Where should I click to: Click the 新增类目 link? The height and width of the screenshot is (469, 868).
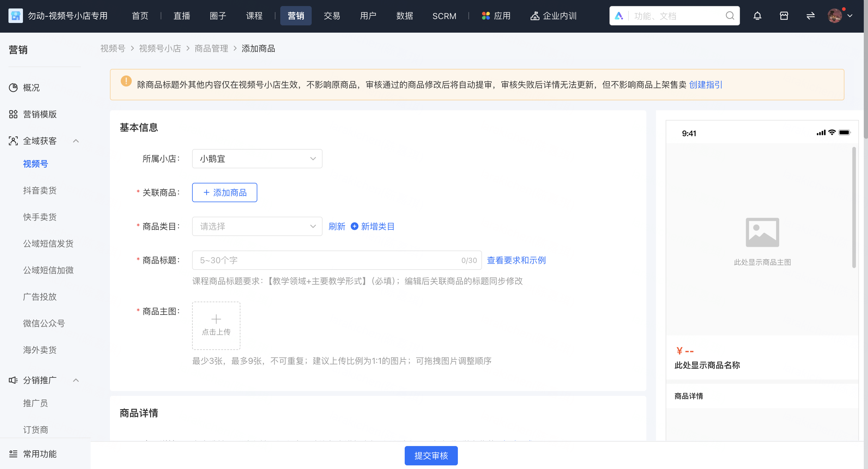point(378,226)
